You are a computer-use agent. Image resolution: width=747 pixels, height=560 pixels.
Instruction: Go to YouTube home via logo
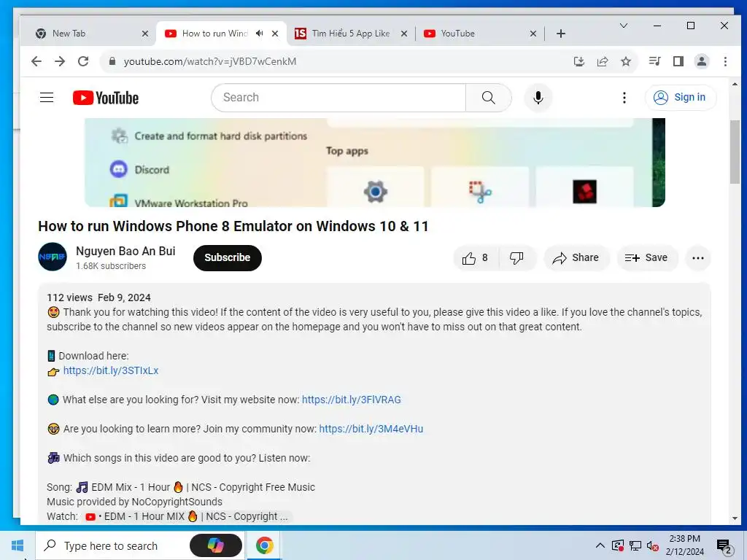[106, 98]
